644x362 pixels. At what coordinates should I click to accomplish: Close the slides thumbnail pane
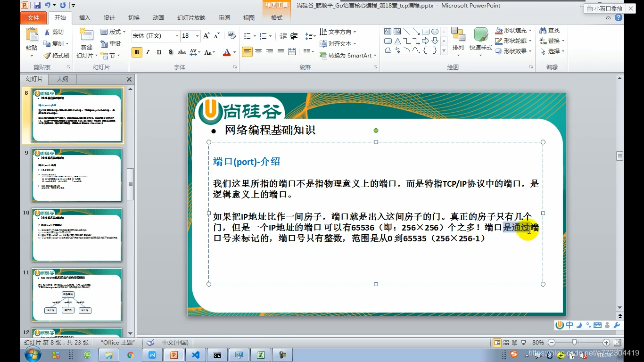pos(129,79)
